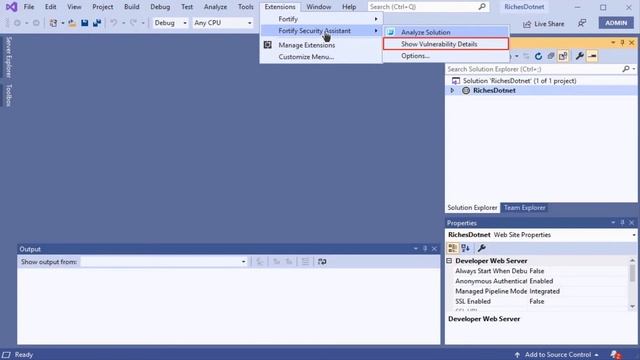This screenshot has height=360, width=640.
Task: Open the New Project dropdown arrow
Action: [63, 23]
